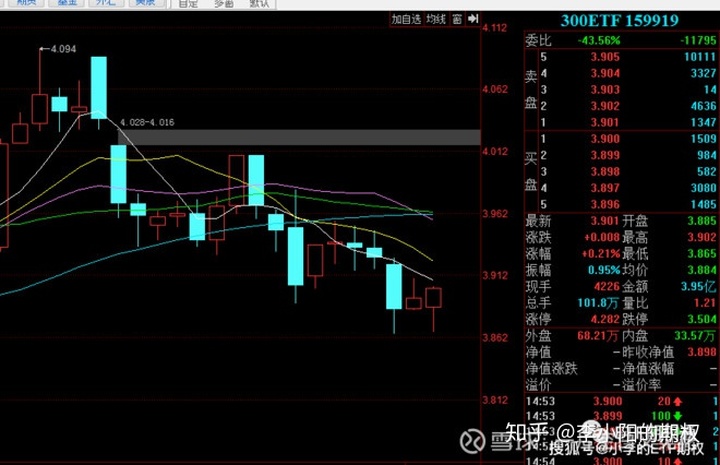720x465 pixels.
Task: Click buy level 4 volume 3080
Action: (703, 188)
